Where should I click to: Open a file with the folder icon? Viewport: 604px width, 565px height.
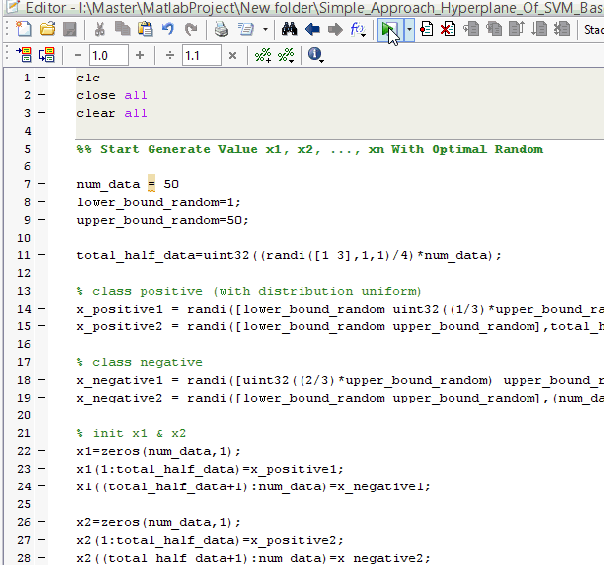(47, 30)
